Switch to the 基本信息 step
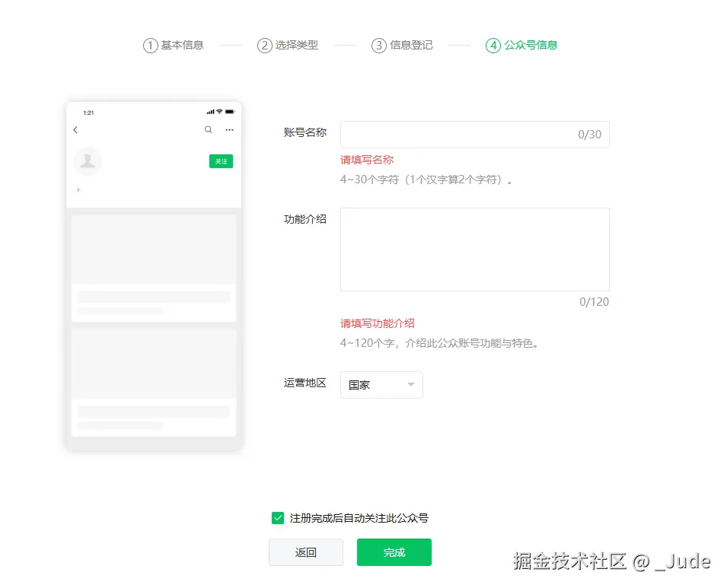 click(x=183, y=45)
